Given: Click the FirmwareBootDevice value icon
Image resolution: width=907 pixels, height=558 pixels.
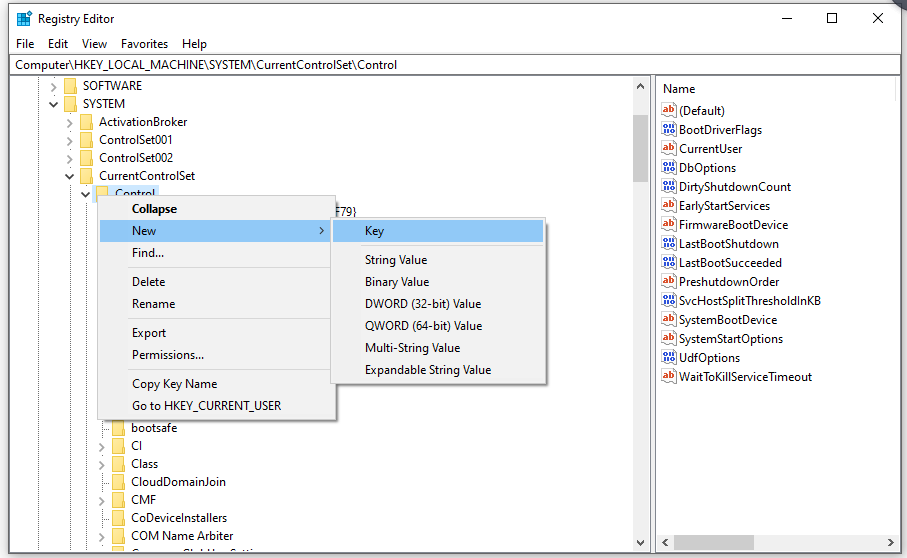Looking at the screenshot, I should (669, 224).
